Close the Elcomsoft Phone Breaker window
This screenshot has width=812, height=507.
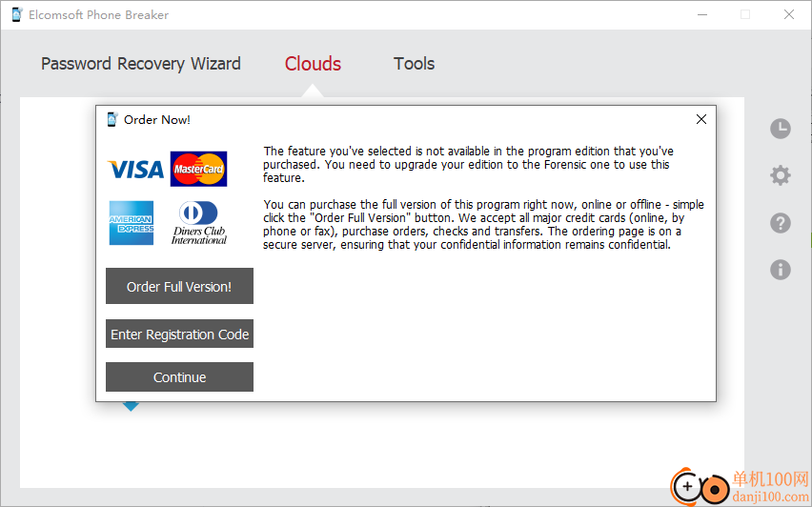click(x=789, y=14)
